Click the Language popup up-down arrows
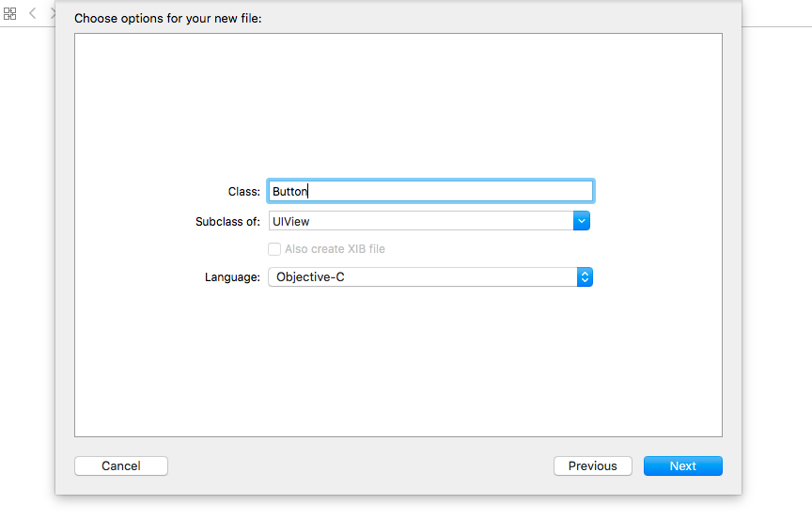This screenshot has width=812, height=520. click(585, 277)
